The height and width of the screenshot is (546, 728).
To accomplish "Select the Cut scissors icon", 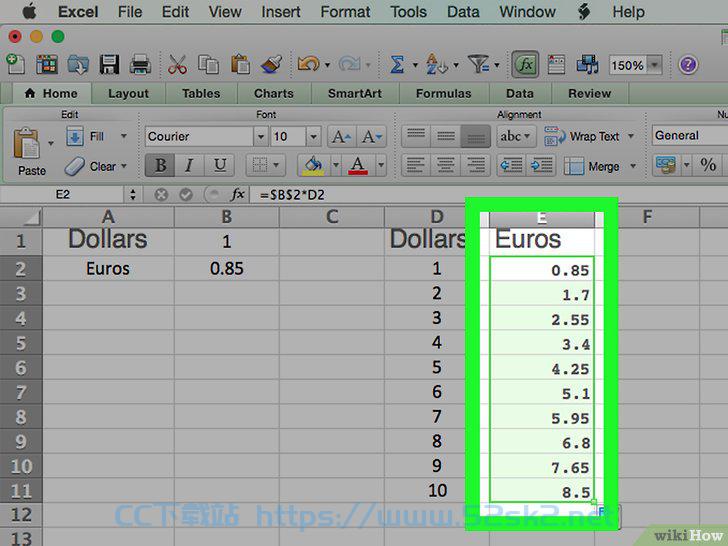I will pos(177,65).
